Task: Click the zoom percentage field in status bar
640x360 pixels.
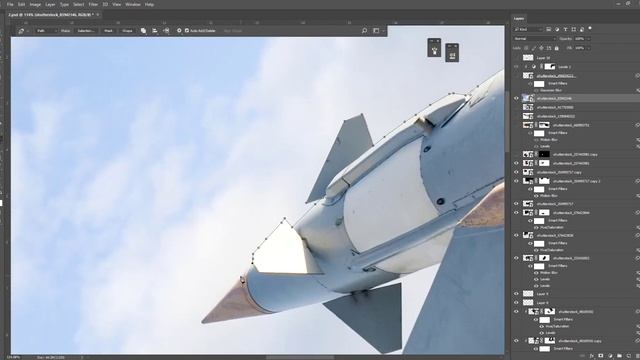Action: (13, 357)
